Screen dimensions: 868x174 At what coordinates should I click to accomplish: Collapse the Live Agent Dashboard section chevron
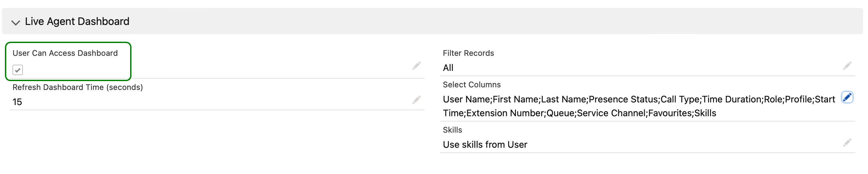(x=15, y=23)
